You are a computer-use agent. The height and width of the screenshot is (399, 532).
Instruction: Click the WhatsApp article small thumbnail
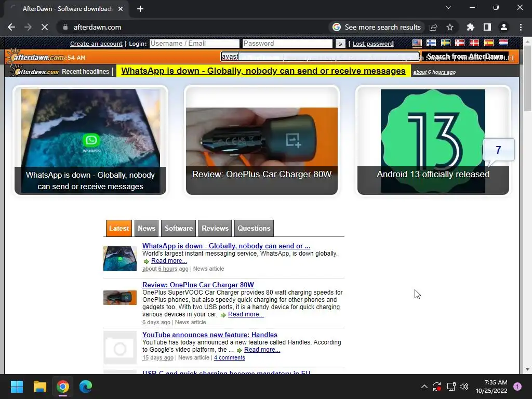[x=120, y=259]
